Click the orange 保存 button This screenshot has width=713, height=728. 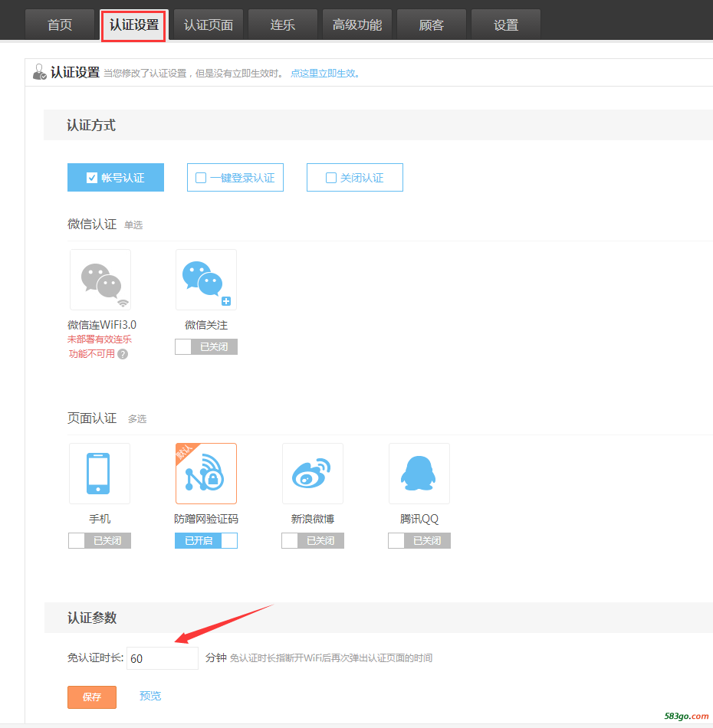point(92,697)
